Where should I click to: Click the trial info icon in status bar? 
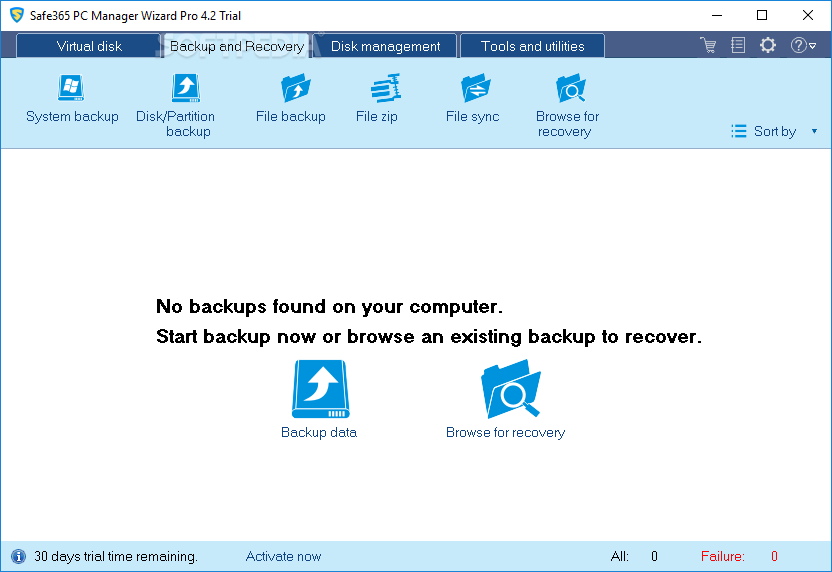point(18,556)
